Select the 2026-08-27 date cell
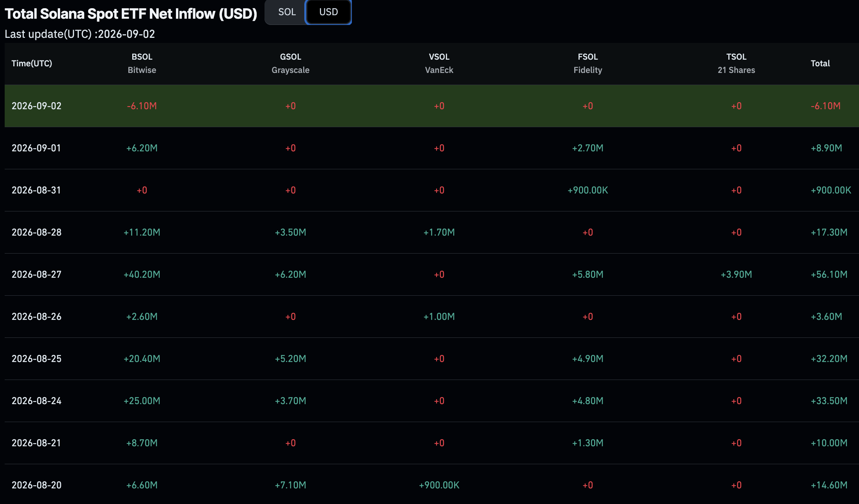 coord(37,274)
